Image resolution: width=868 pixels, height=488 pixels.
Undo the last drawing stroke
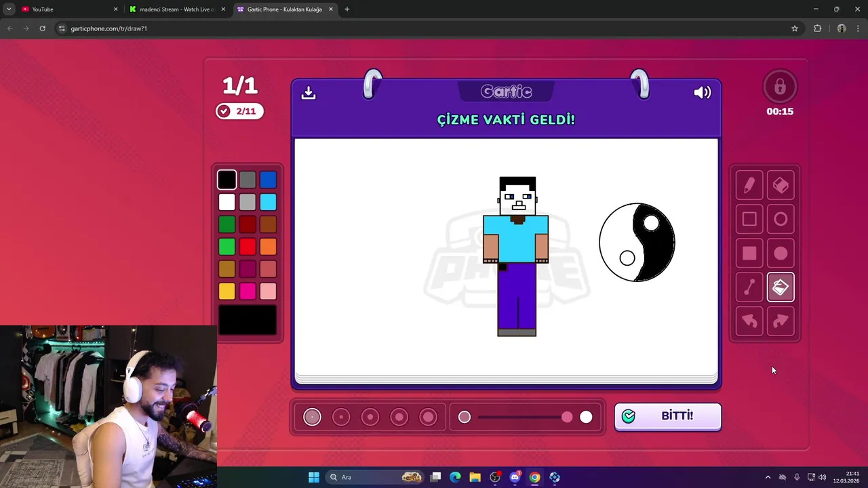click(x=749, y=321)
